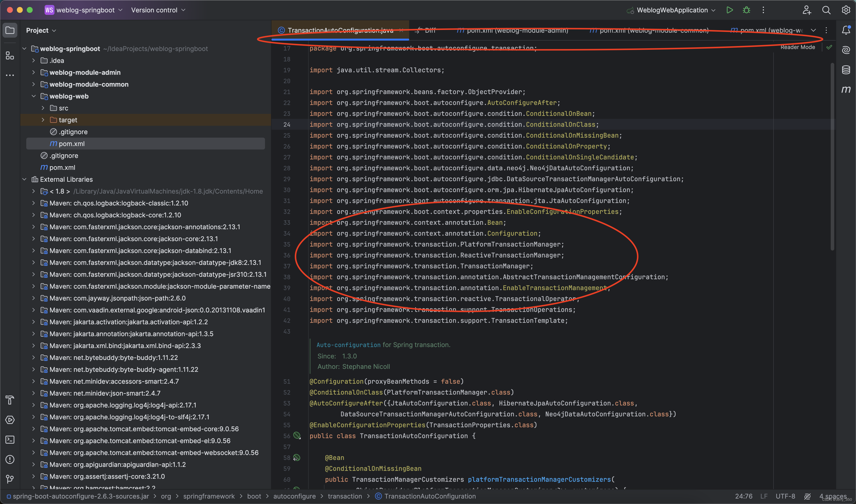This screenshot has width=856, height=504.
Task: Open the Problems tool window icon
Action: (x=10, y=459)
